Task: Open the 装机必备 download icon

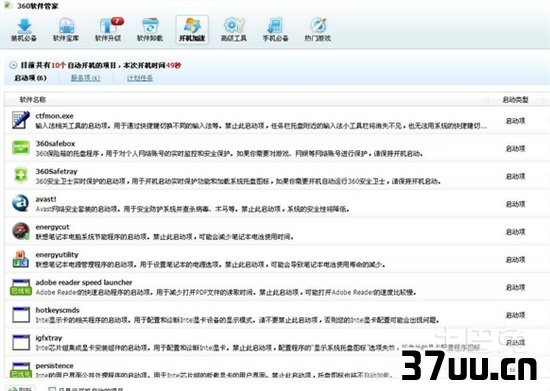Action: [24, 30]
